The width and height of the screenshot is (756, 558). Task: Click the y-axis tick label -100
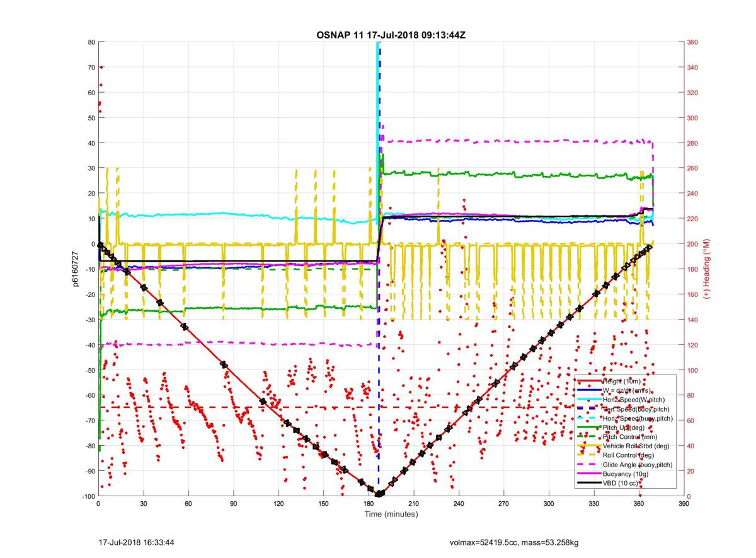[x=88, y=496]
